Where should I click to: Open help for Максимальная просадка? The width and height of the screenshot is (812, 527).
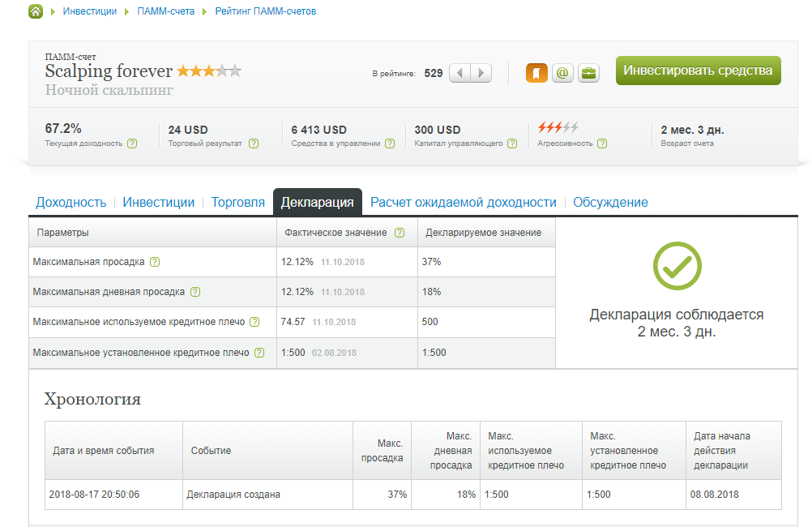[154, 262]
